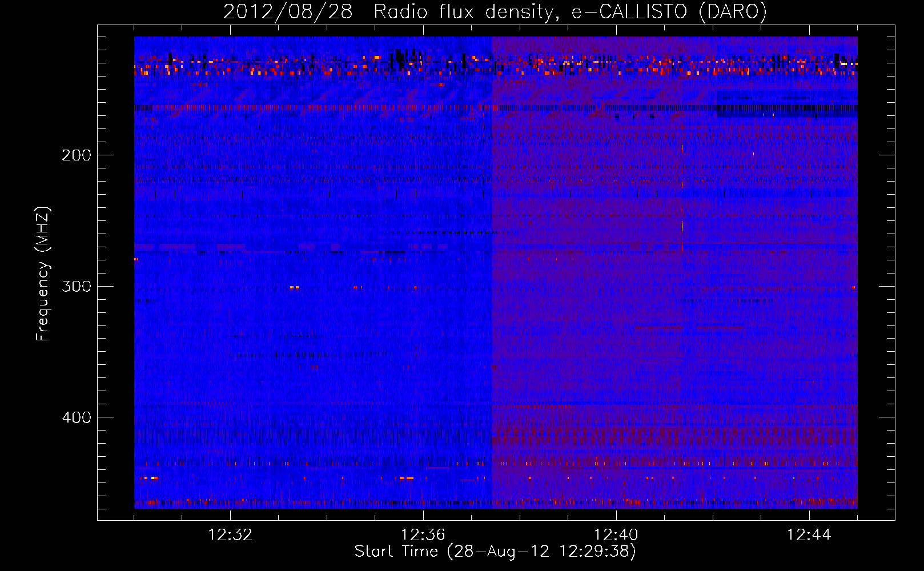Viewport: 924px width, 571px height.
Task: Click the 12:36 time tick label
Action: click(423, 535)
